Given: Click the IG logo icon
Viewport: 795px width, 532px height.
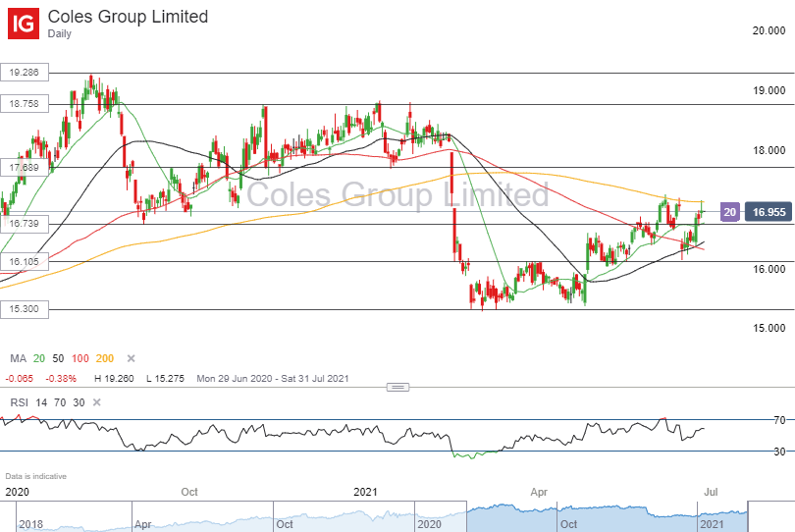Looking at the screenshot, I should point(24,24).
